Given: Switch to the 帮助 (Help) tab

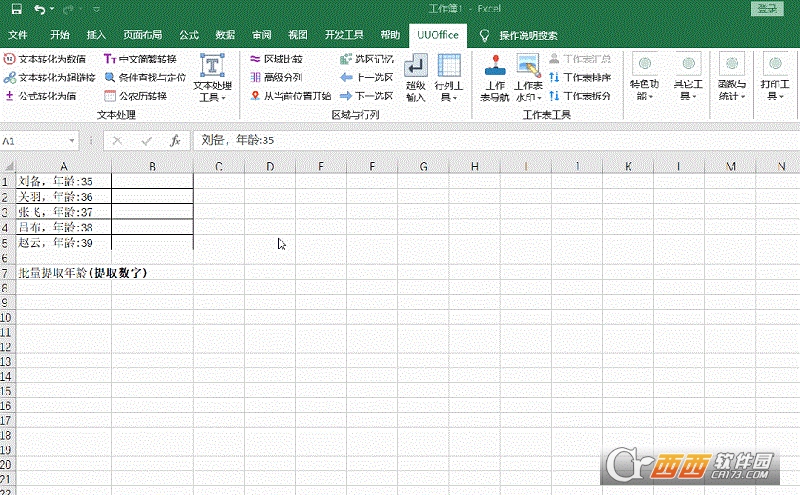Looking at the screenshot, I should 390,35.
